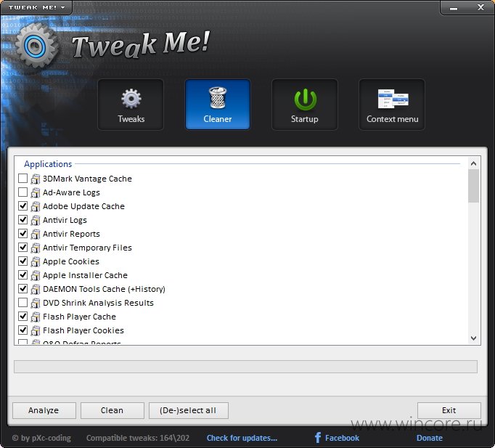495x448 pixels.
Task: Uncheck DAEMON Tools Cache (+History)
Action: click(x=22, y=289)
